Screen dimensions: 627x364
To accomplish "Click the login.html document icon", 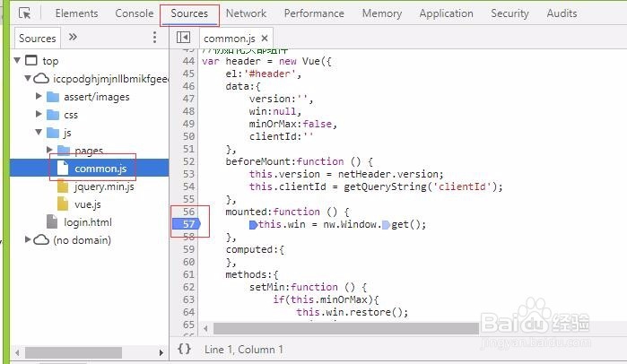I will pyautogui.click(x=52, y=221).
